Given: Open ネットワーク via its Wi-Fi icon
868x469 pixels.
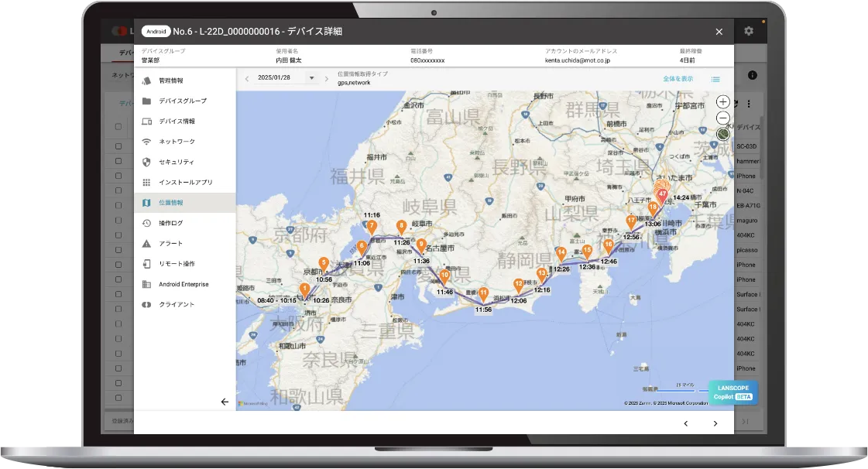Looking at the screenshot, I should pos(146,142).
